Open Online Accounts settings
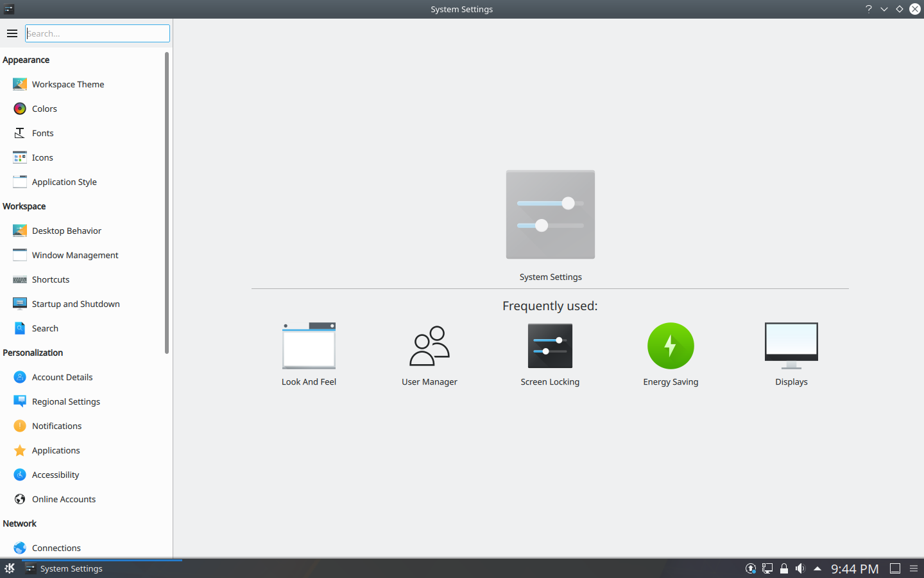Image resolution: width=924 pixels, height=578 pixels. [x=64, y=499]
